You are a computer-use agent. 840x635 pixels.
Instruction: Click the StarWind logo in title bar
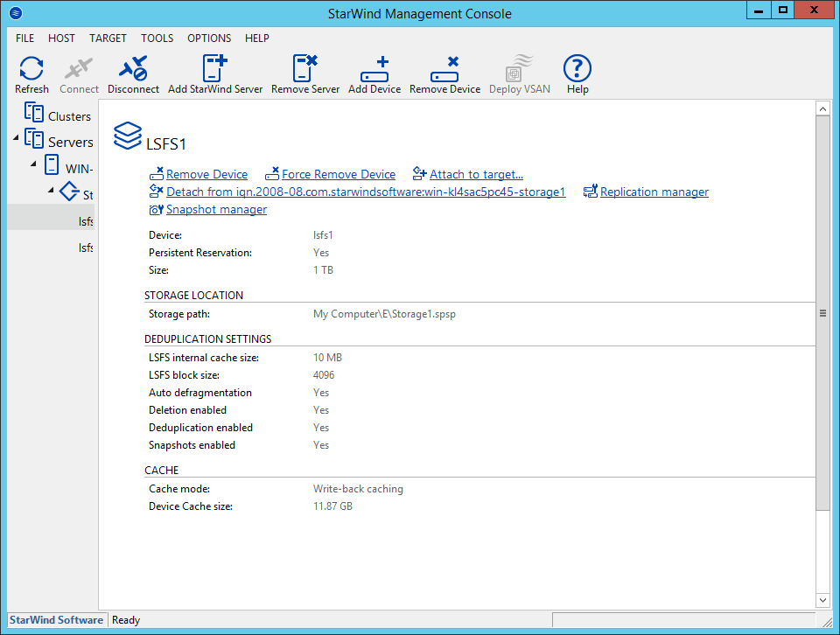pos(16,12)
